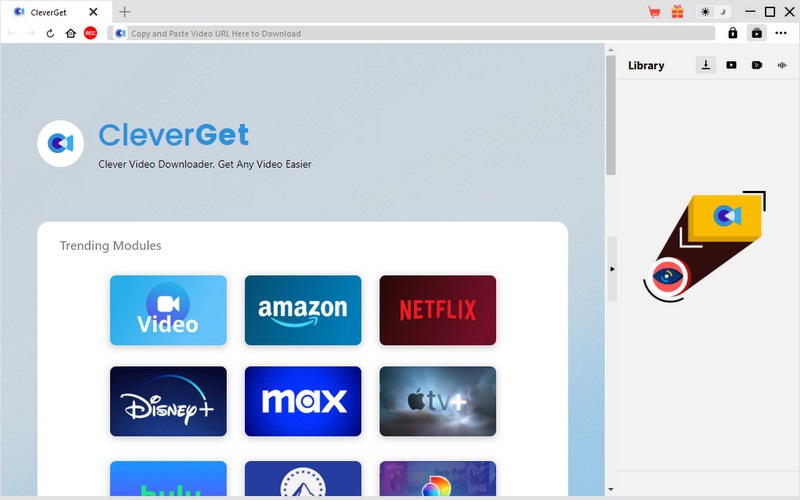The height and width of the screenshot is (500, 800).
Task: Show downloading tasks in Library
Action: 706,65
